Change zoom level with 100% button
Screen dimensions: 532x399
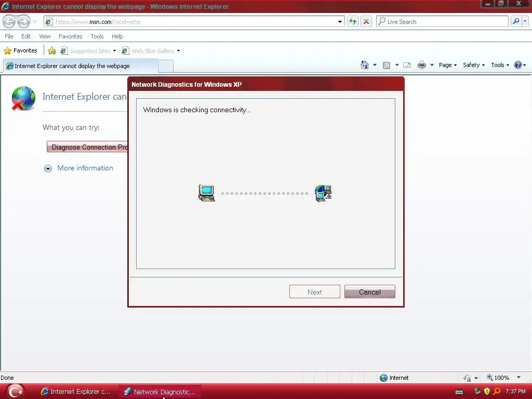[x=498, y=378]
